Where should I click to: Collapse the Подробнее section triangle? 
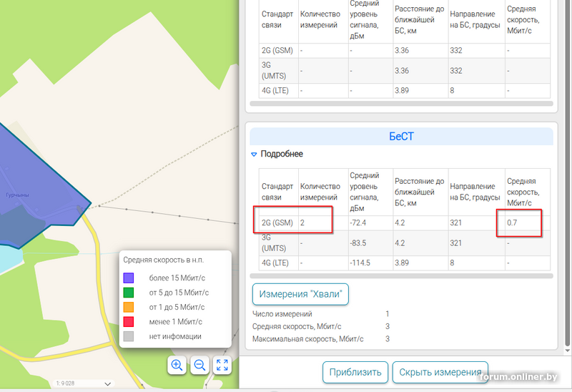(254, 154)
